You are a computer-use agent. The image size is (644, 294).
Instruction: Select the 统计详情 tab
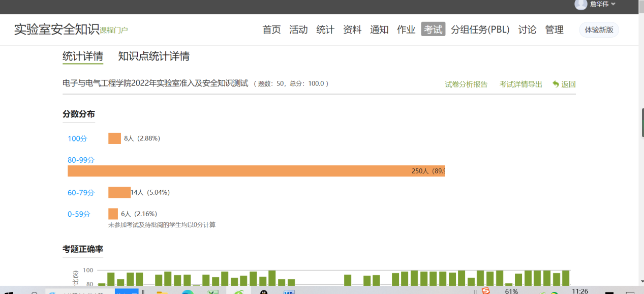coord(83,56)
